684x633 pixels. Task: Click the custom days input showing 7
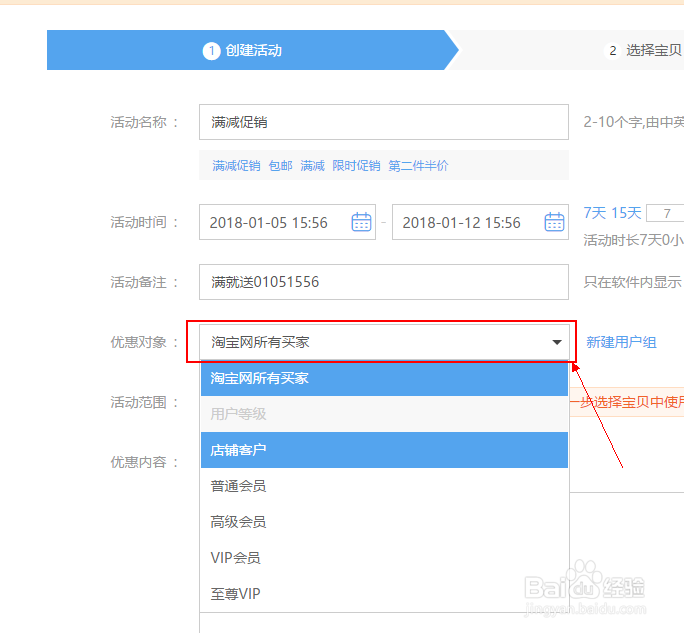666,213
